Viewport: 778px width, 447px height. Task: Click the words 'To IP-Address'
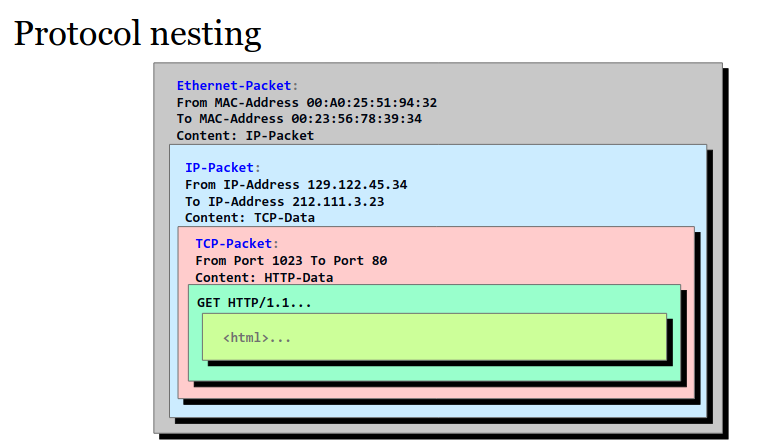(x=235, y=201)
